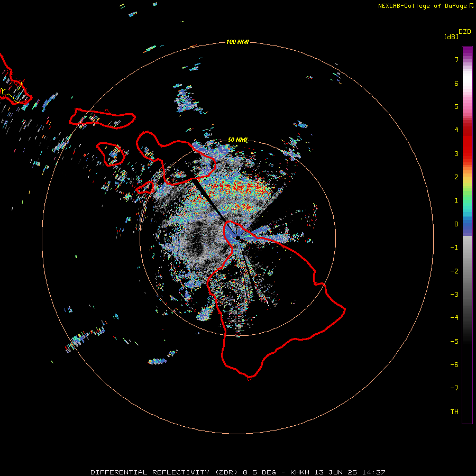The image size is (476, 476).
Task: Click the -2 value on the color scale
Action: (x=454, y=271)
